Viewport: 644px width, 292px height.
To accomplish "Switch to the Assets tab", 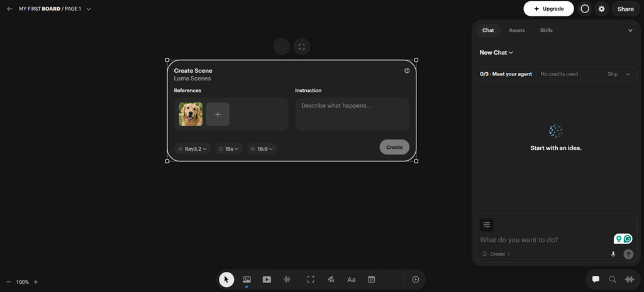I will click(517, 30).
